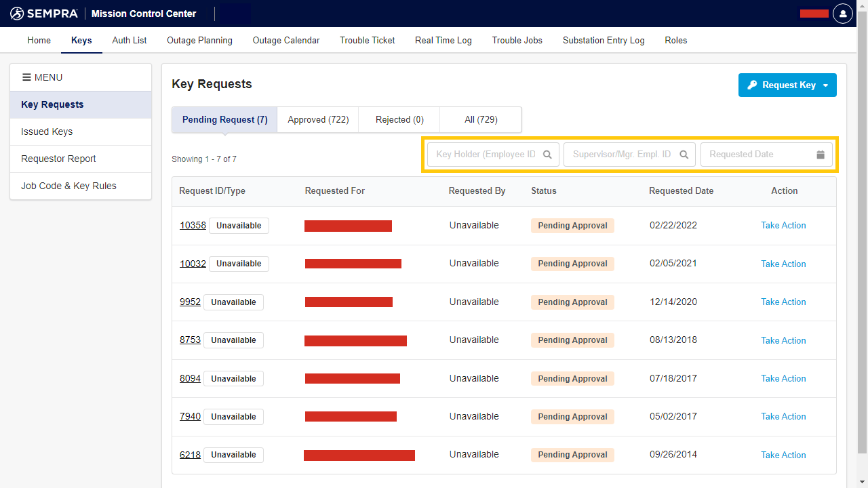Switch to the Approved (722) tab

tap(318, 119)
